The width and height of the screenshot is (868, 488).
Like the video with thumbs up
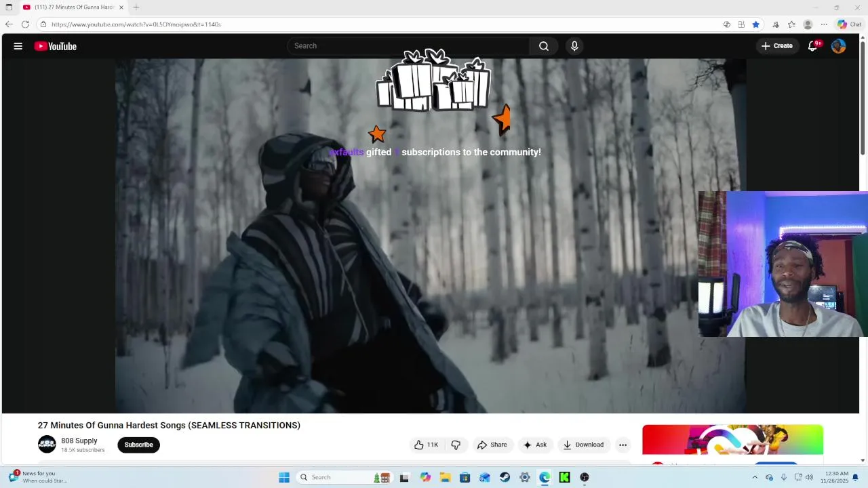click(426, 445)
